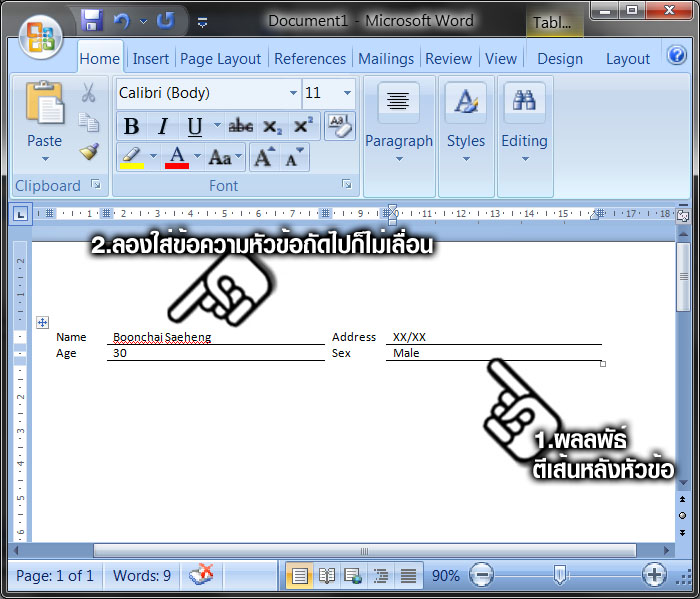Apply strikethrough formatting
The height and width of the screenshot is (599, 700).
[241, 126]
